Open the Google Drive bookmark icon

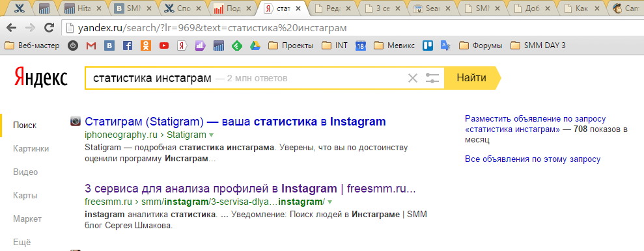[x=255, y=46]
